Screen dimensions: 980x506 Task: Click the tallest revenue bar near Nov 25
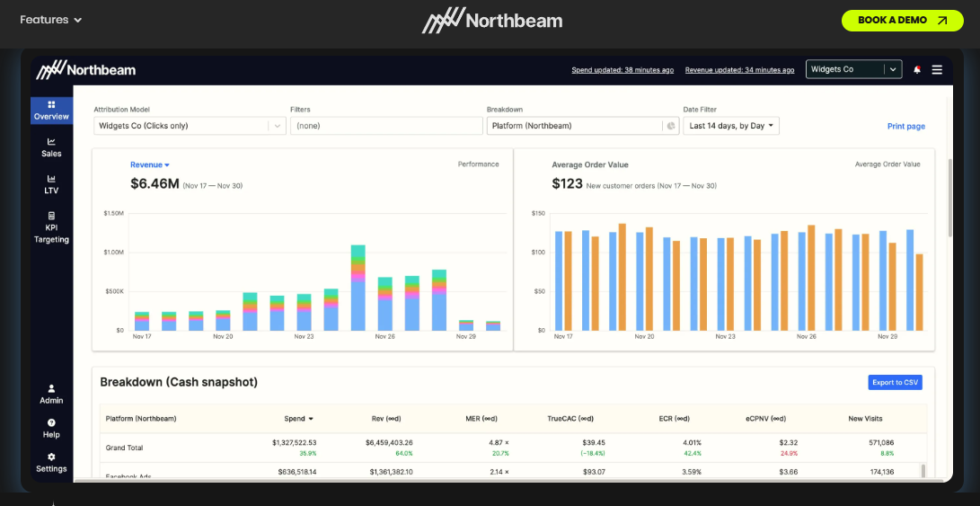click(x=358, y=288)
